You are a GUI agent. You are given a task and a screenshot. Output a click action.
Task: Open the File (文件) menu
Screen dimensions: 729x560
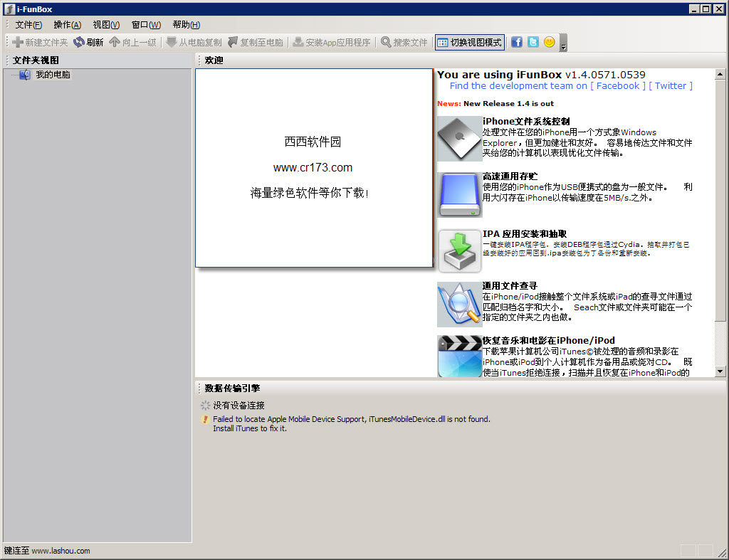[x=28, y=25]
